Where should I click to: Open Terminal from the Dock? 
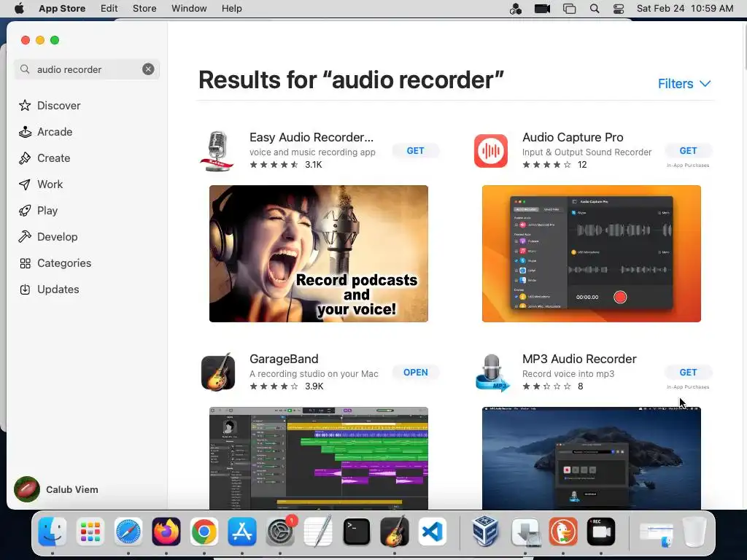356,532
